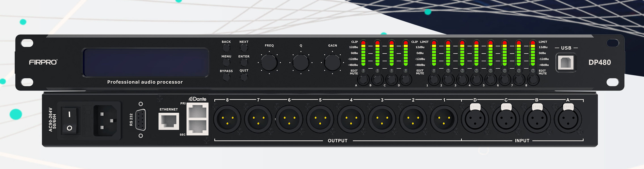
Task: Click the Q rotary knob
Action: 301,63
